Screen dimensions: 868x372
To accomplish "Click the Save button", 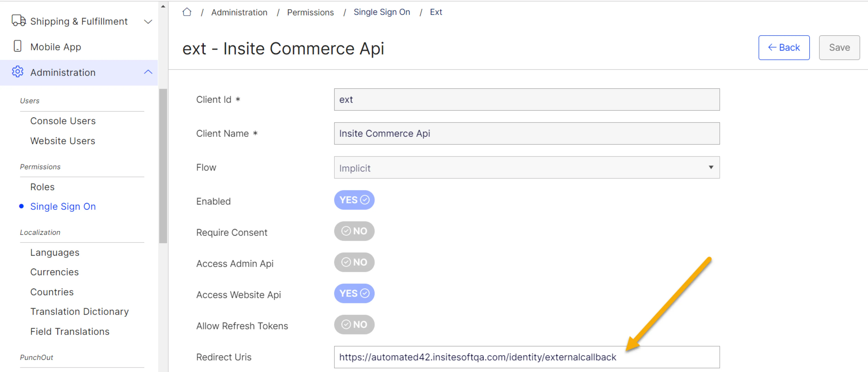I will (839, 47).
